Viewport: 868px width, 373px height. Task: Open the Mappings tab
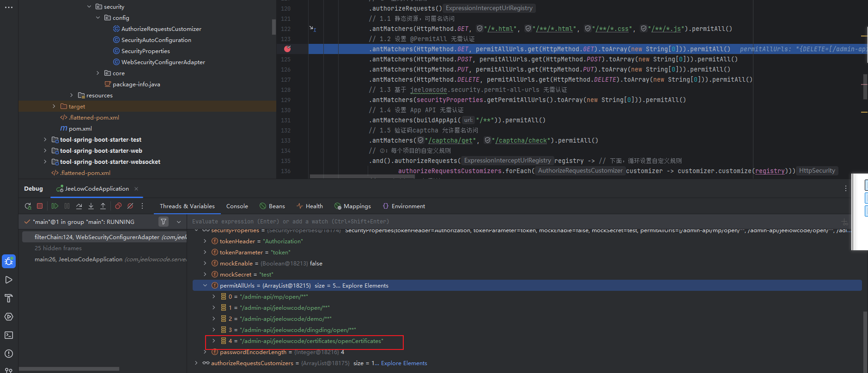352,206
